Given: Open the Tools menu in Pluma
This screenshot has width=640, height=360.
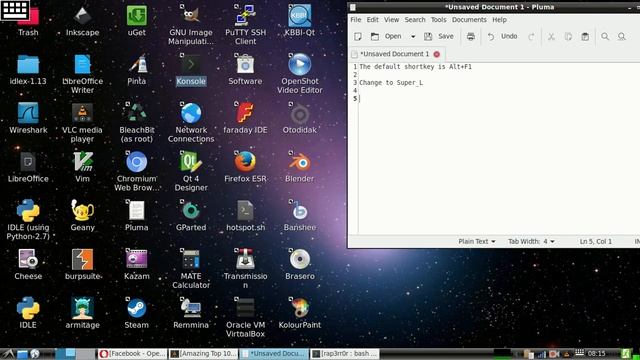Looking at the screenshot, I should (438, 20).
